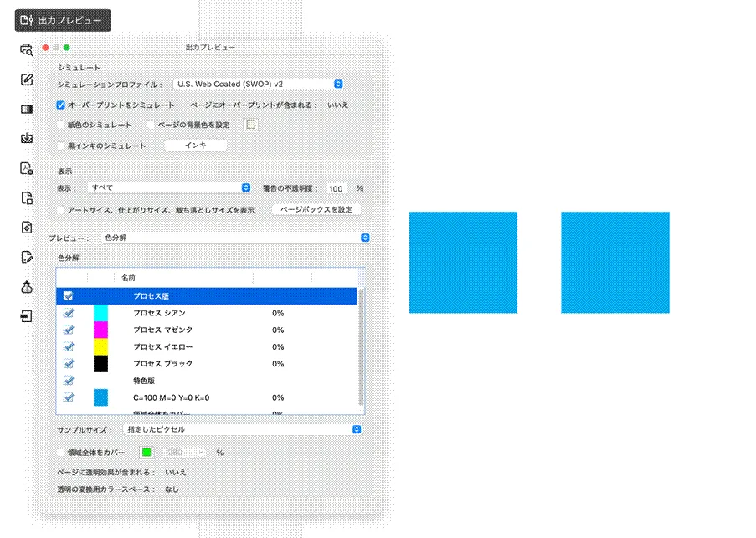Uncheck the プロセス ブラック separation

(69, 363)
